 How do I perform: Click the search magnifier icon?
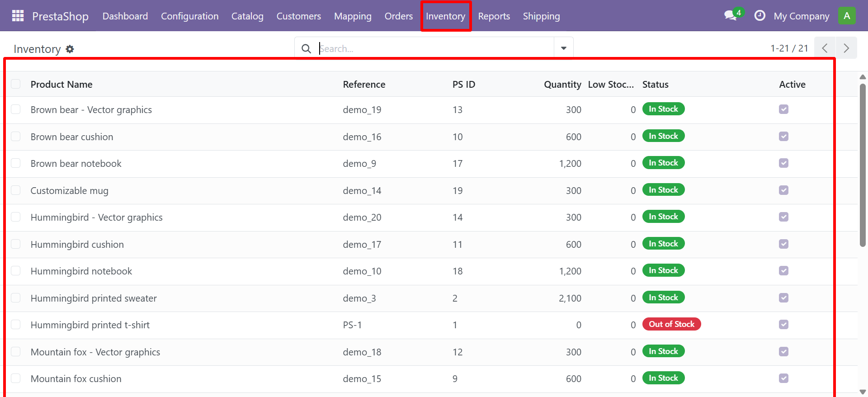click(306, 48)
